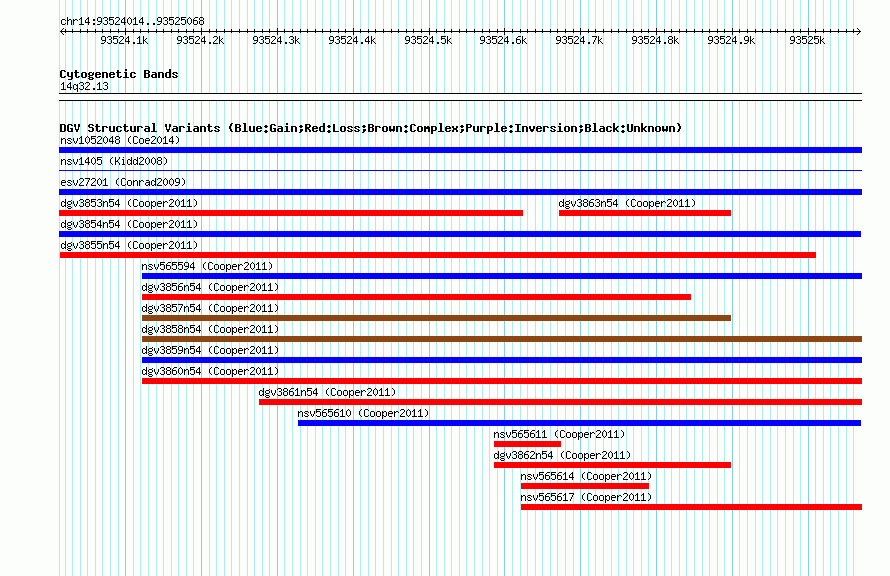Viewport: 890px width, 576px height.
Task: Click the blue bar under dgv3859n54
Action: pyautogui.click(x=502, y=360)
